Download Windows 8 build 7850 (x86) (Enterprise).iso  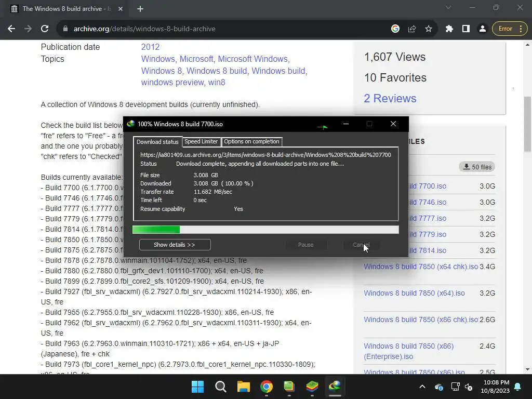408,351
